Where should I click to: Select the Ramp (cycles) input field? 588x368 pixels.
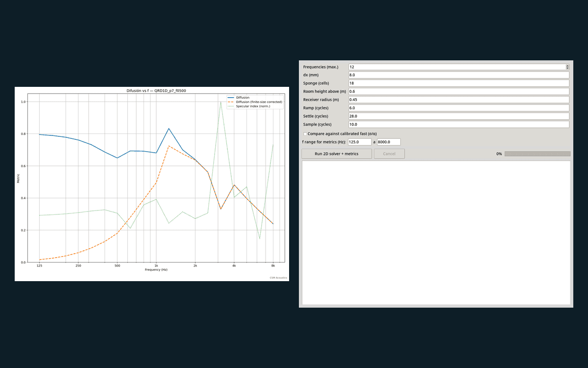point(459,108)
